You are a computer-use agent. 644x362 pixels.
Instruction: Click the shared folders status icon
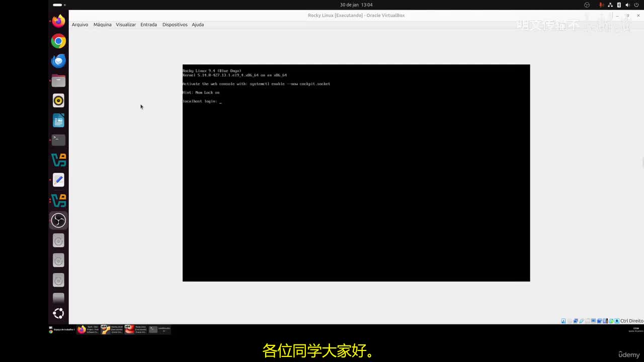[x=588, y=321]
